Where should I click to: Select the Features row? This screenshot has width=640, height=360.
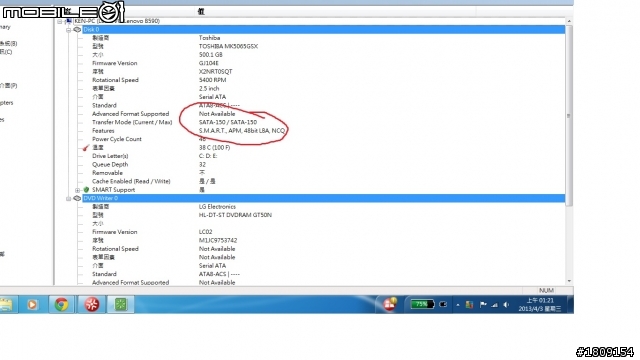103,131
